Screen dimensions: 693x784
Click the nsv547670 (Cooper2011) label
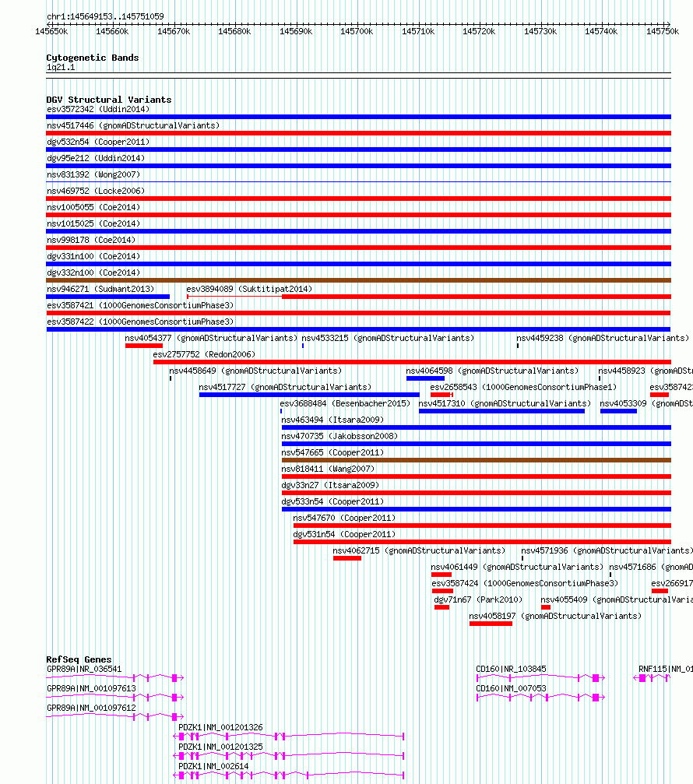(344, 518)
